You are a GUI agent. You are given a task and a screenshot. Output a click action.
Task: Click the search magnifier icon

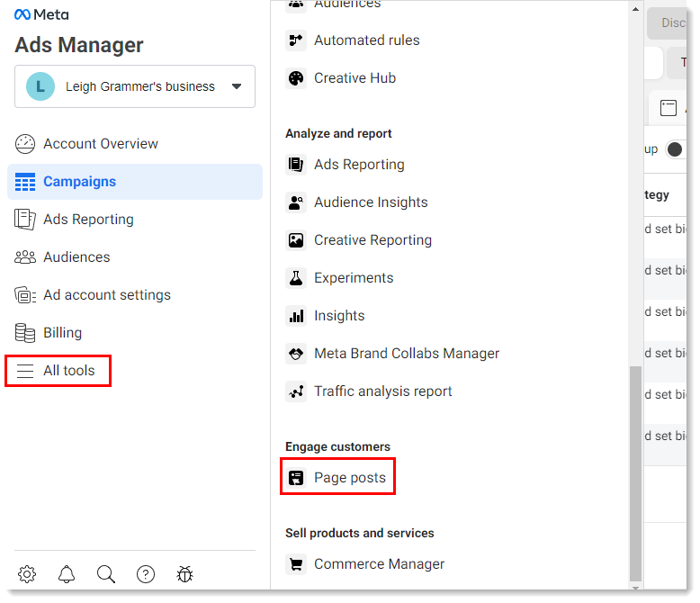pos(106,574)
